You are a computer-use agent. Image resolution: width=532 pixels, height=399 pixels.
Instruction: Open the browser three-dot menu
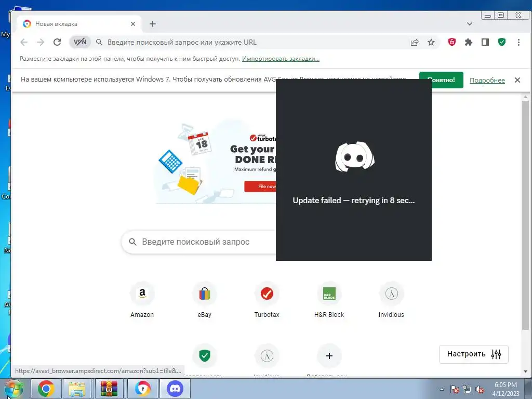click(x=518, y=42)
